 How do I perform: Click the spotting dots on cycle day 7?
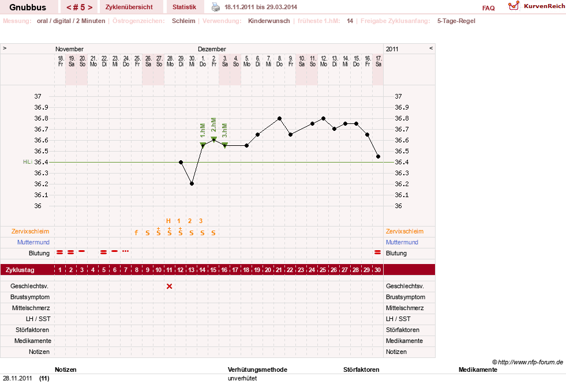[125, 251]
